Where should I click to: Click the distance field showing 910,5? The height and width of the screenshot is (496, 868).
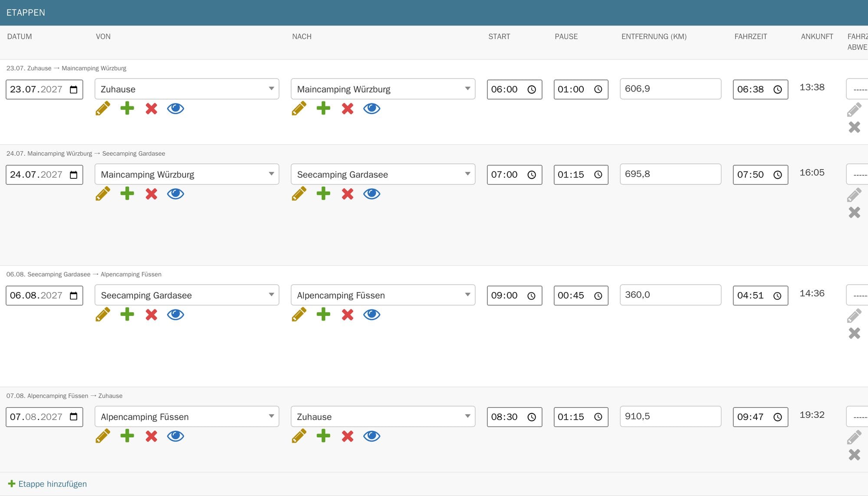pyautogui.click(x=671, y=417)
